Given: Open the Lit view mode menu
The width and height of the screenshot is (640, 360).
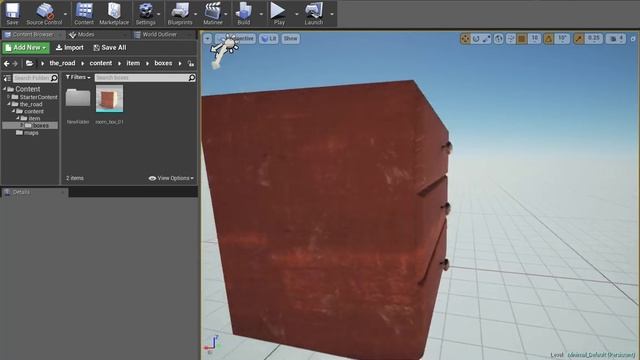Looking at the screenshot, I should pyautogui.click(x=269, y=39).
